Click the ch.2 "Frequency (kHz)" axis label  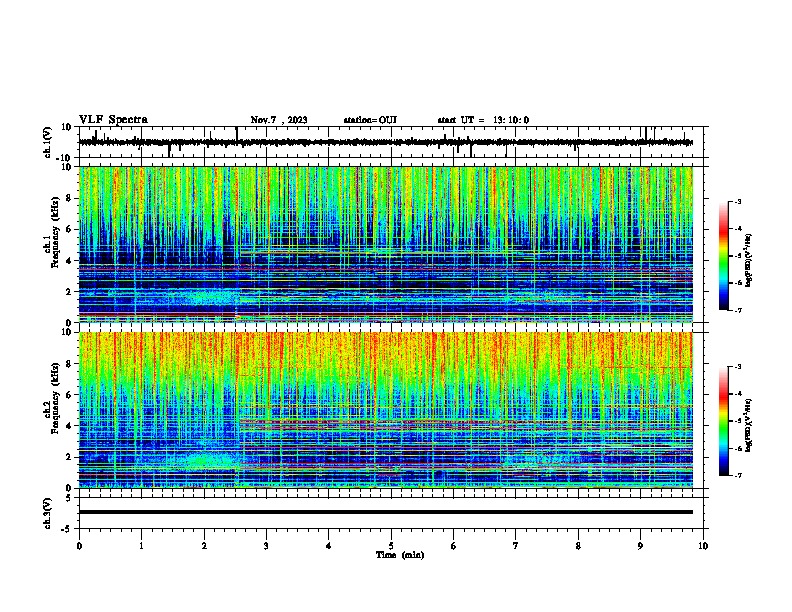(x=55, y=398)
